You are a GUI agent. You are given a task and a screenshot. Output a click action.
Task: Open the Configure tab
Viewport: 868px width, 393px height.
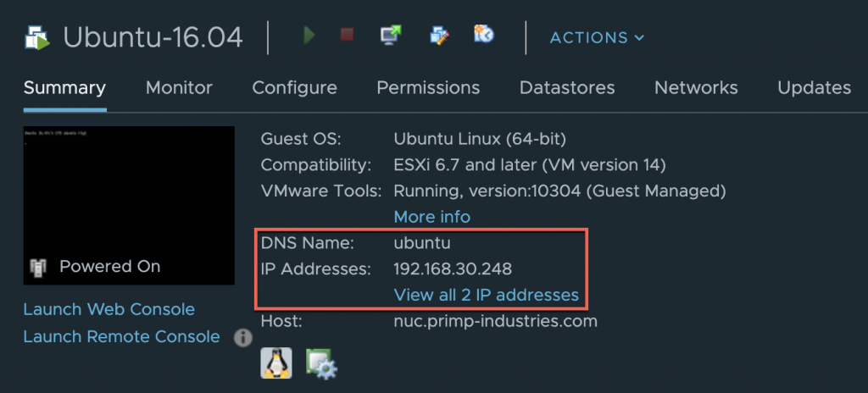pyautogui.click(x=294, y=88)
